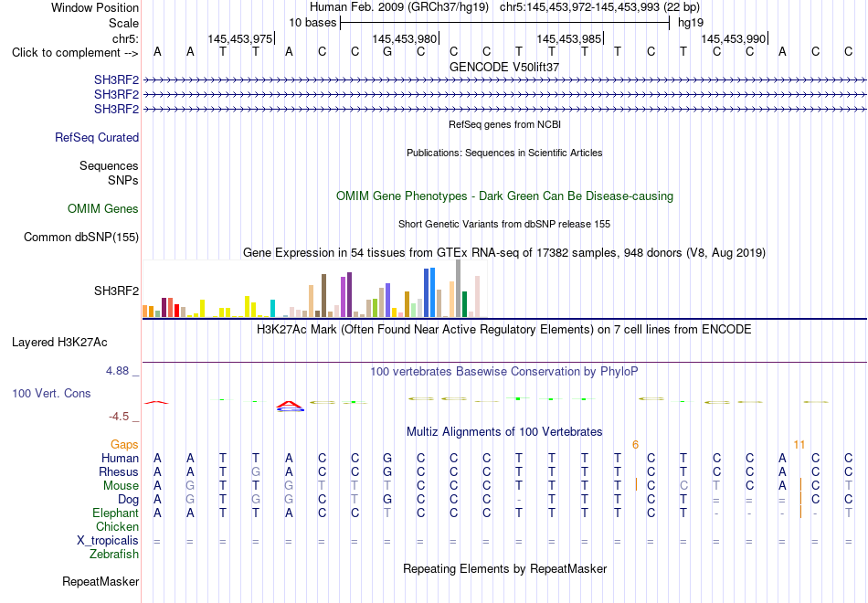This screenshot has height=603, width=868.
Task: Click 'Short Genetic Variants from dbSNP release 155'
Action: 504,224
